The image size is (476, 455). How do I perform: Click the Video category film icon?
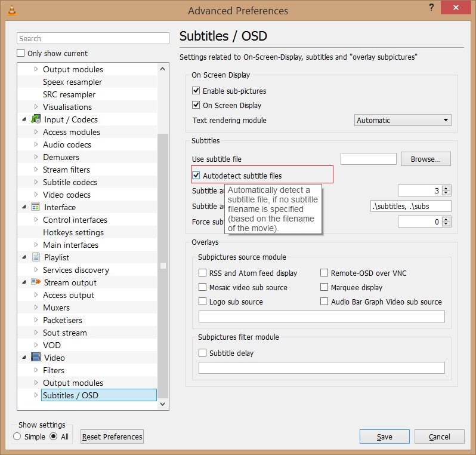[35, 358]
